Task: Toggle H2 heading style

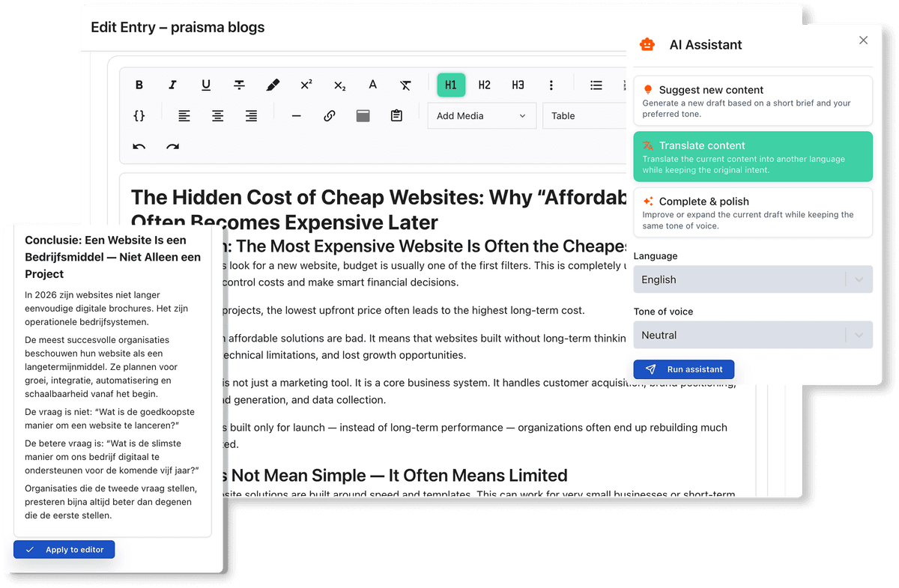Action: pyautogui.click(x=485, y=85)
